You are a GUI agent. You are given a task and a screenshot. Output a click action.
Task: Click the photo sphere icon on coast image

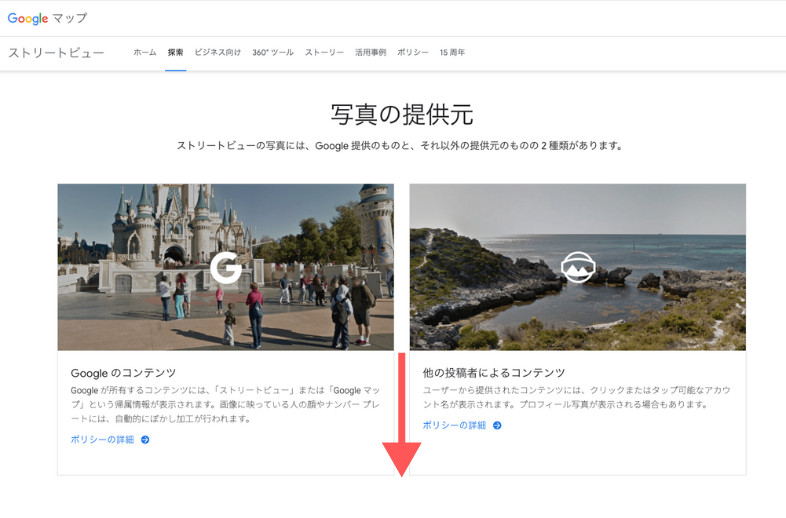[x=577, y=267]
